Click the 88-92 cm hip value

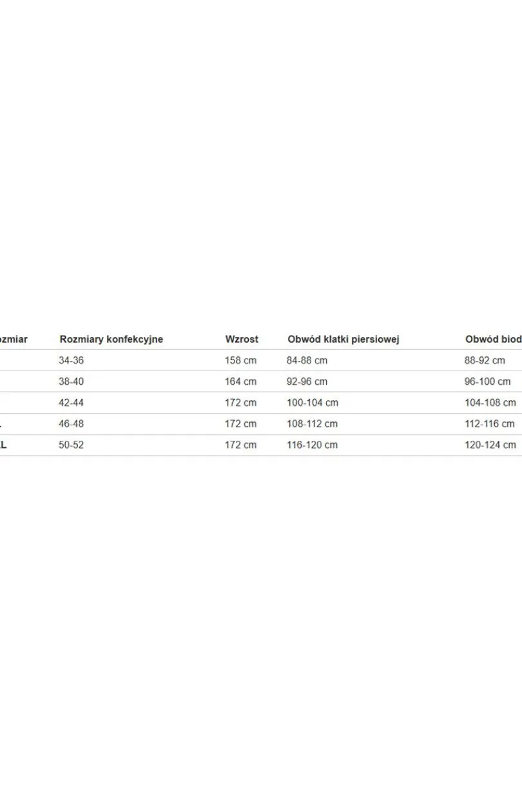485,360
